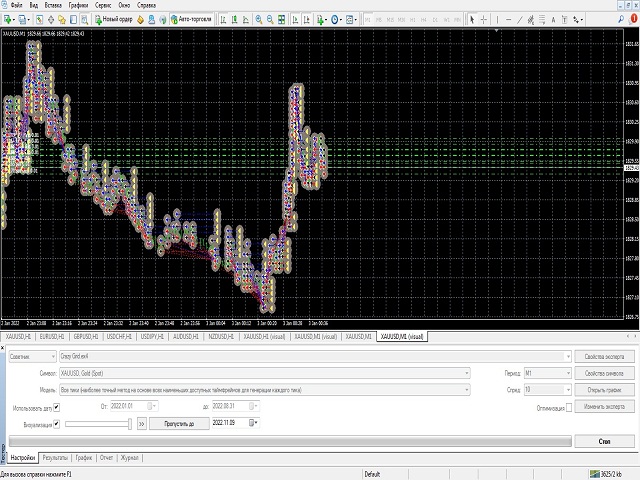Click the search magnifier icon
Image resolution: width=640 pixels, height=480 pixels.
pyautogui.click(x=621, y=19)
